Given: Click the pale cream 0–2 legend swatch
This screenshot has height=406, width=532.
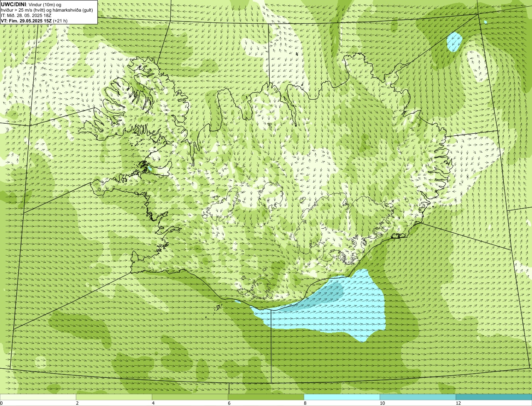Looking at the screenshot, I should click(x=38, y=397).
